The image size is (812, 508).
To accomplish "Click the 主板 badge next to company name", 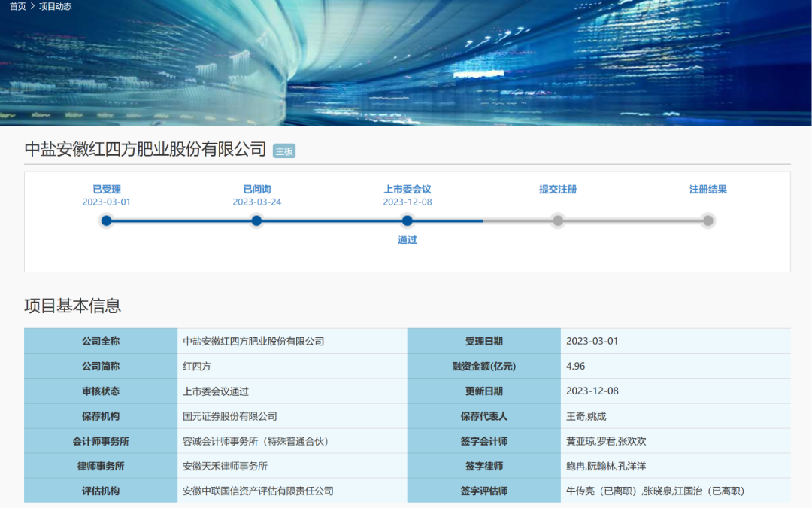I will tap(284, 151).
